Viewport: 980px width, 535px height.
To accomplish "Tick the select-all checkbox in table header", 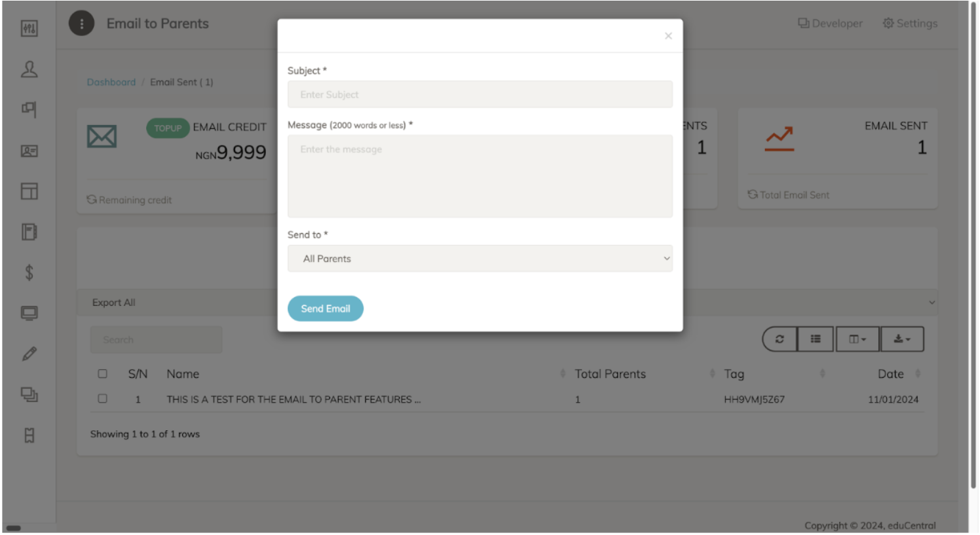I will [x=102, y=374].
